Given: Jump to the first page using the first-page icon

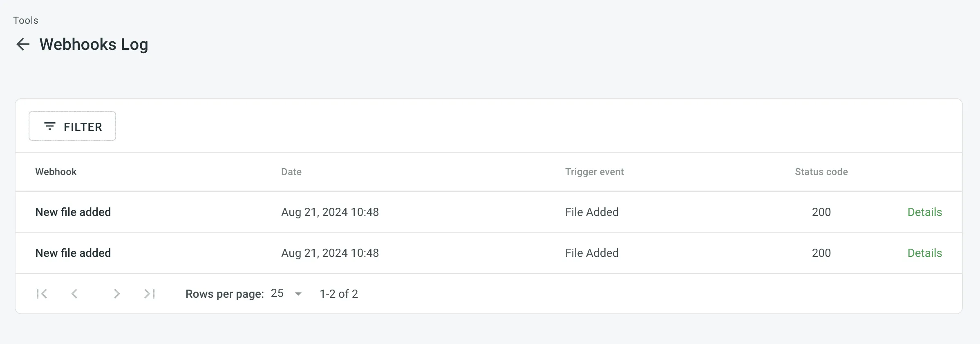Looking at the screenshot, I should 41,293.
